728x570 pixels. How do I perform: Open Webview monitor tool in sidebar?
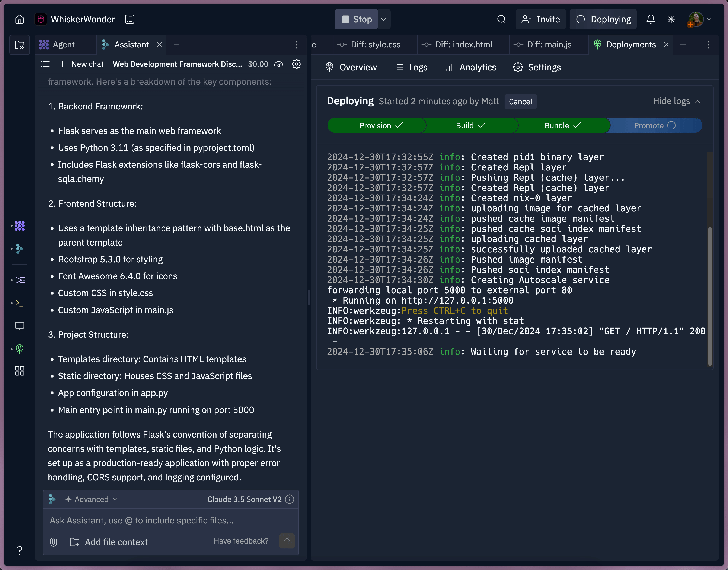coord(20,326)
